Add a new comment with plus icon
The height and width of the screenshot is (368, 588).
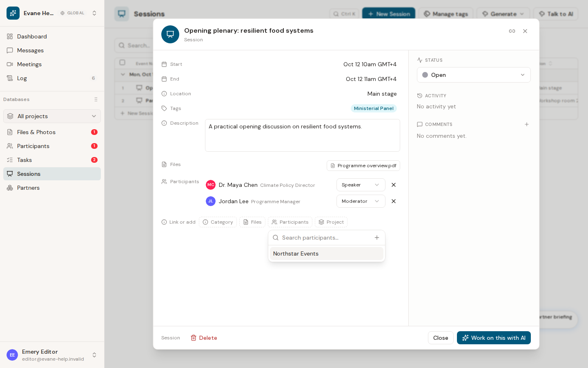[527, 124]
